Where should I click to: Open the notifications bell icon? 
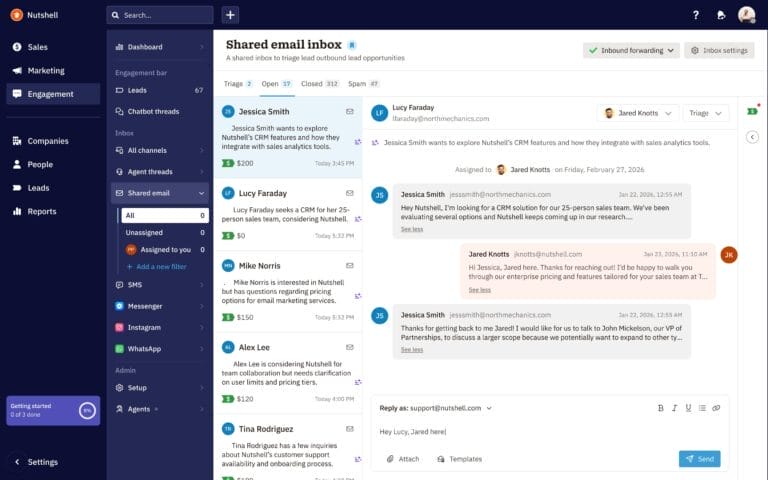pyautogui.click(x=721, y=15)
